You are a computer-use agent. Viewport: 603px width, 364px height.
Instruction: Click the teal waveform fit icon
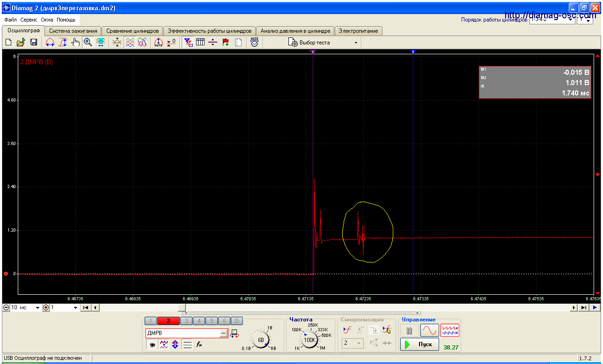(100, 43)
